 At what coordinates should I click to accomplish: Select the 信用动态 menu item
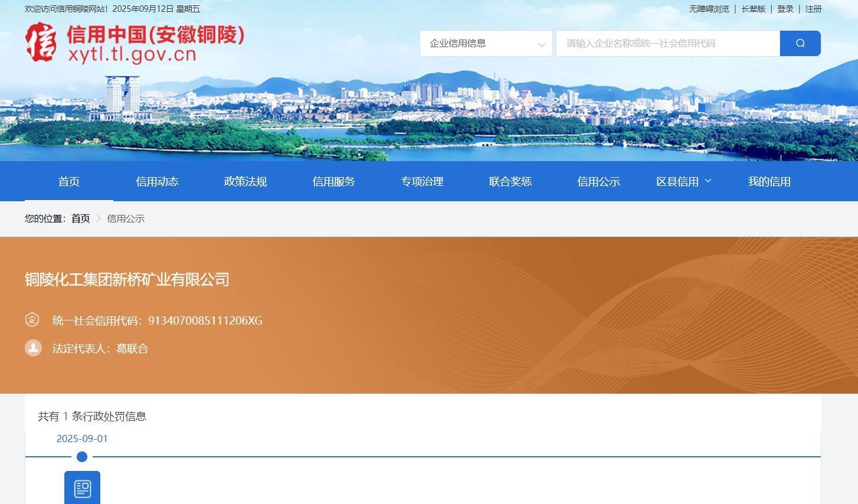pyautogui.click(x=157, y=181)
